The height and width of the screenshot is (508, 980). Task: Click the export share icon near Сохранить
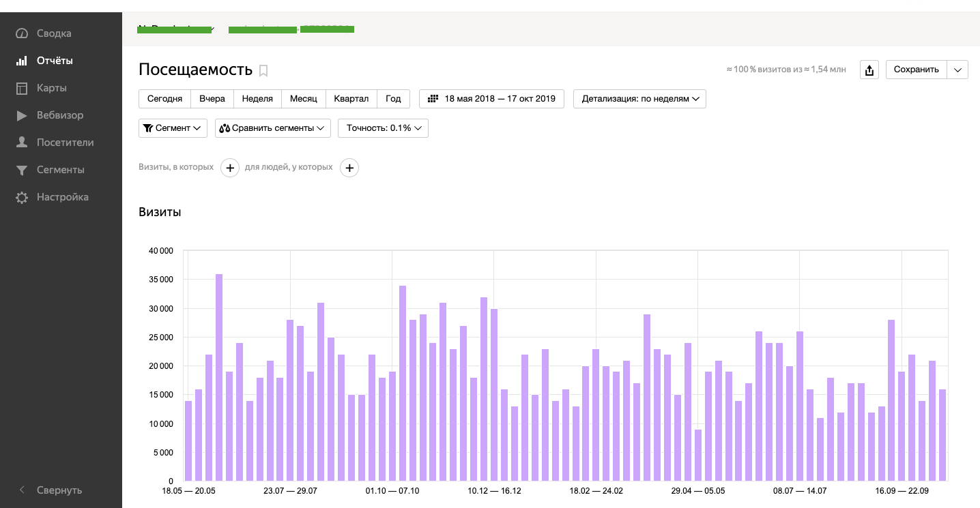[869, 70]
